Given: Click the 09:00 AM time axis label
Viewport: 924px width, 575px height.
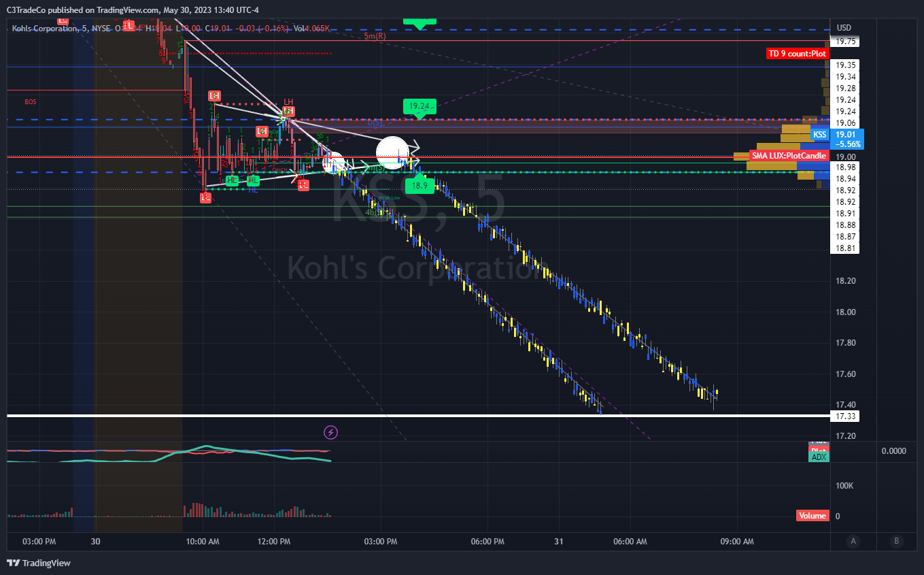Looking at the screenshot, I should [737, 542].
